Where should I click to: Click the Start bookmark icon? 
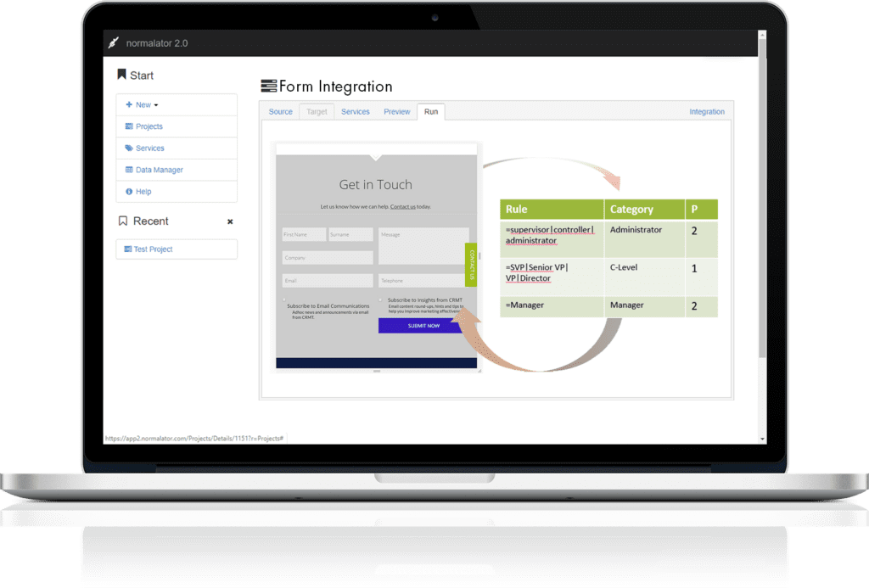(x=121, y=75)
